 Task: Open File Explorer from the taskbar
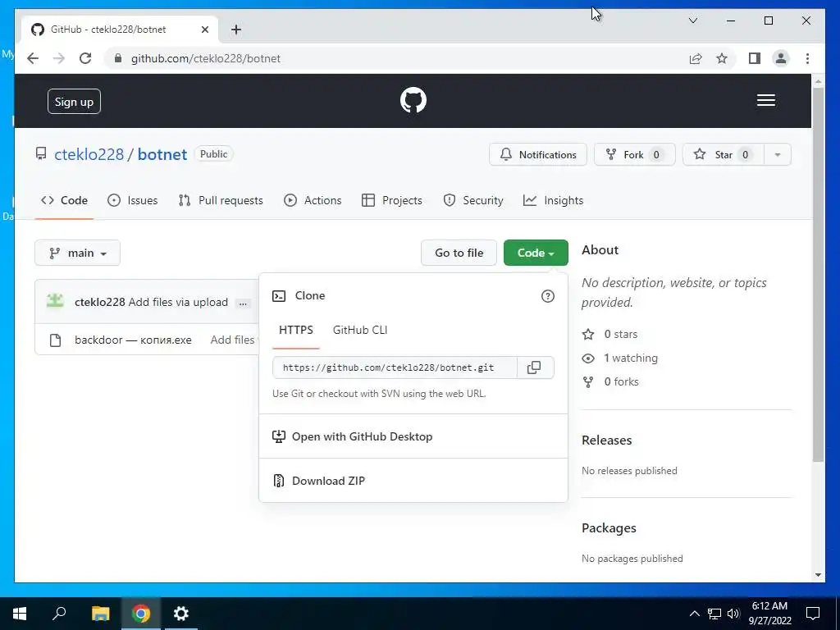click(100, 614)
